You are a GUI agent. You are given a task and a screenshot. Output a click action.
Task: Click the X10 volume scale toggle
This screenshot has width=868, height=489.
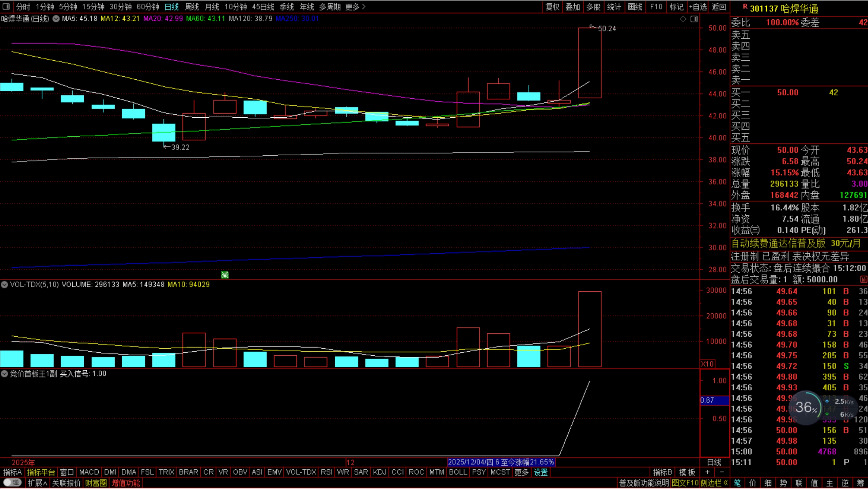pos(707,364)
